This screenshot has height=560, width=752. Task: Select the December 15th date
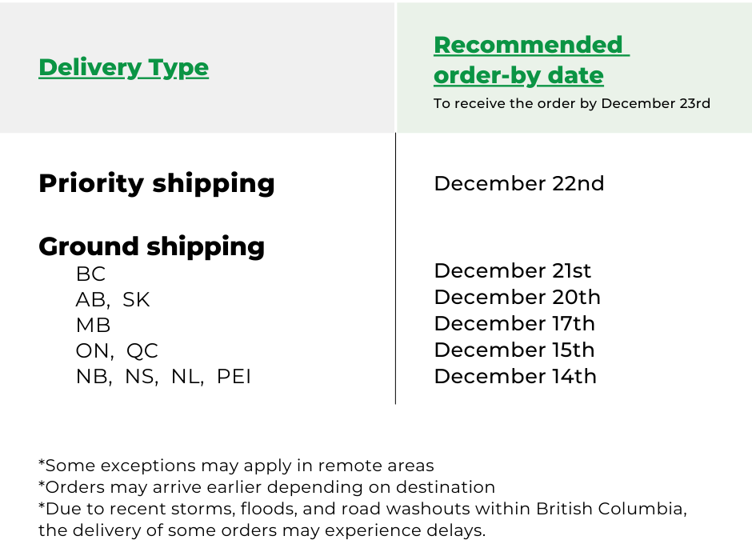514,350
